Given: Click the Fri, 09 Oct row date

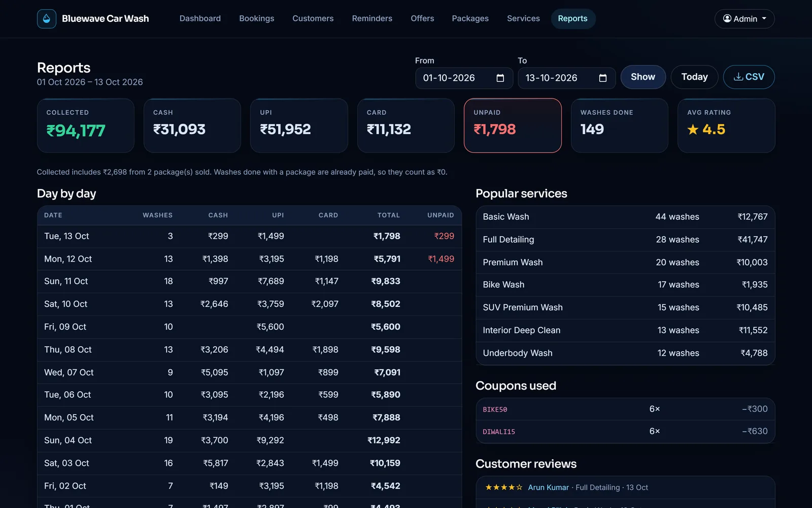Looking at the screenshot, I should coord(65,327).
